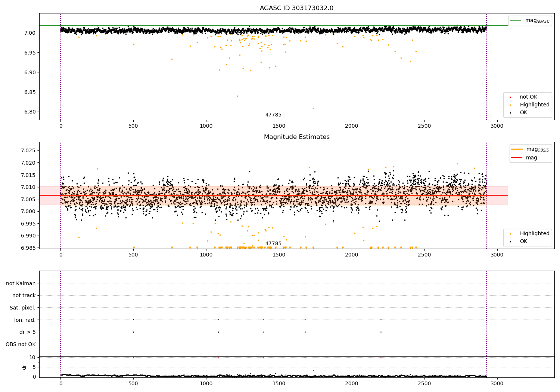The image size is (560, 392).
Task: Click the 'dr > 5' dot near x=1080
Action: (218, 332)
